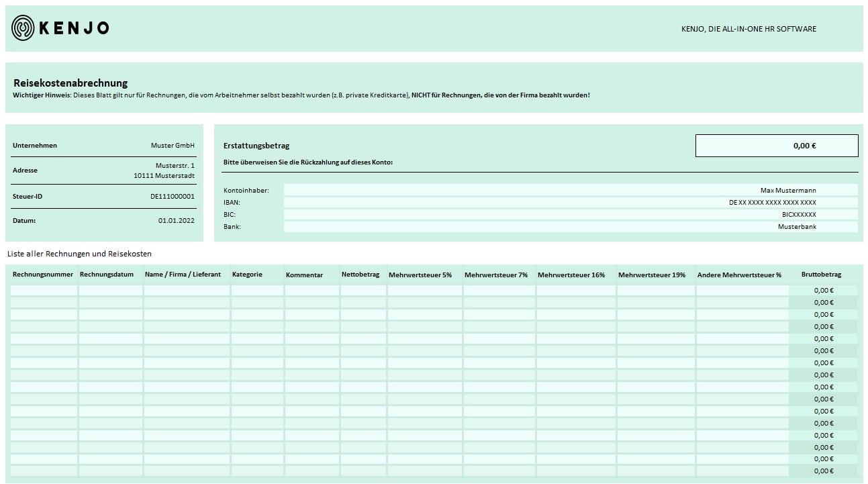Screen dimensions: 868x484
Task: Select the Adresse label
Action: pos(26,171)
